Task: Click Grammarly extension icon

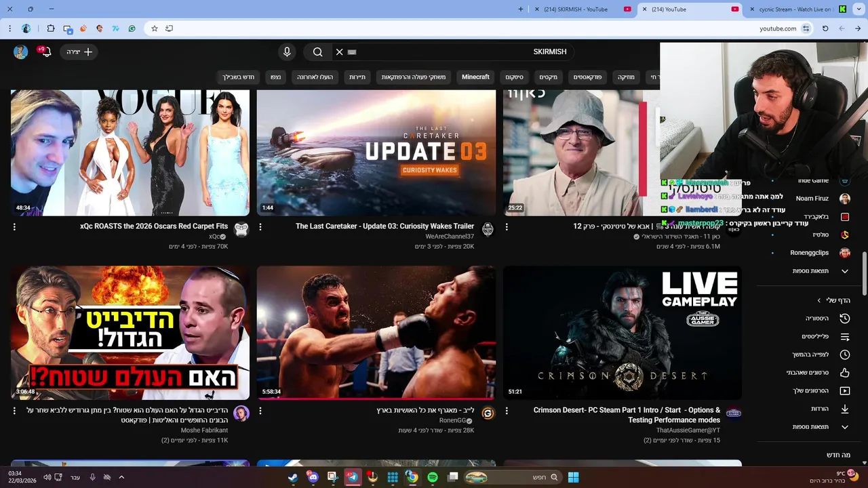Action: click(132, 28)
